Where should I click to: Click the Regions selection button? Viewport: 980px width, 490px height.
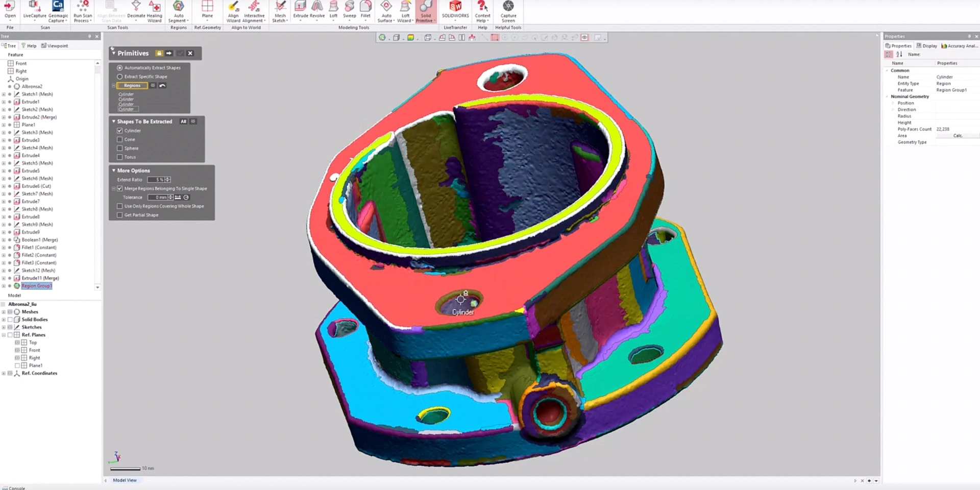pos(132,86)
